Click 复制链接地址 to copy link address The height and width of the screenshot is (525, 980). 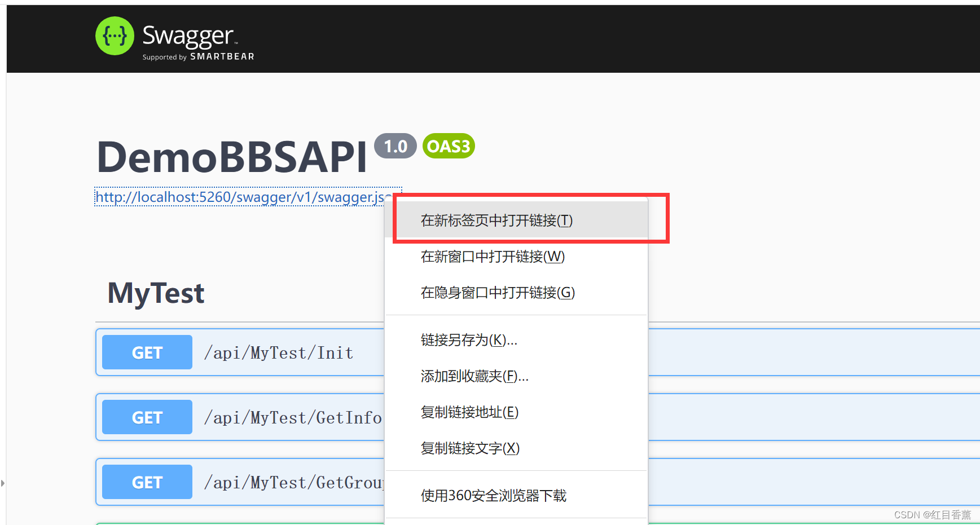pyautogui.click(x=469, y=412)
